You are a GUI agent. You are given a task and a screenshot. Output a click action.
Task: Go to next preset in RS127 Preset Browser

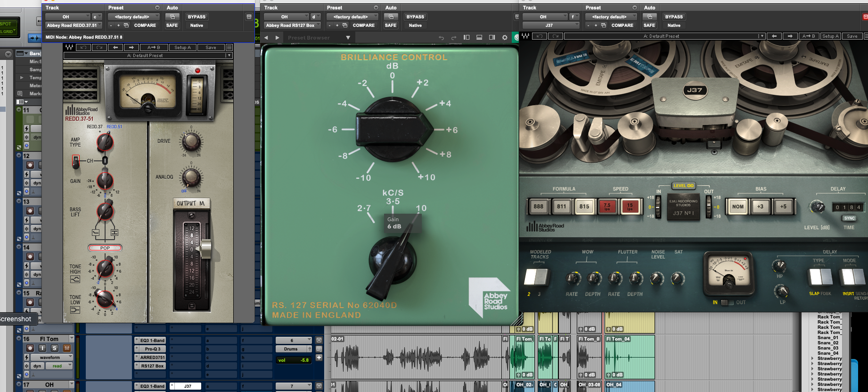pos(277,38)
